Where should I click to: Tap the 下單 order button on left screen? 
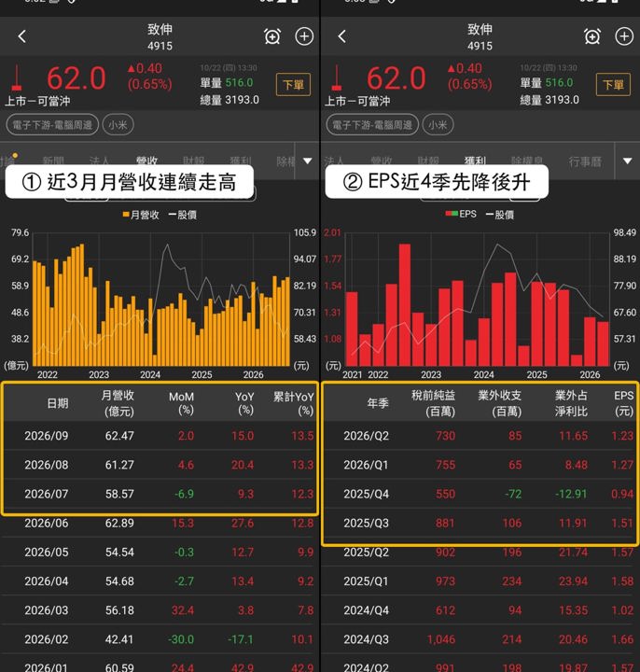click(294, 84)
